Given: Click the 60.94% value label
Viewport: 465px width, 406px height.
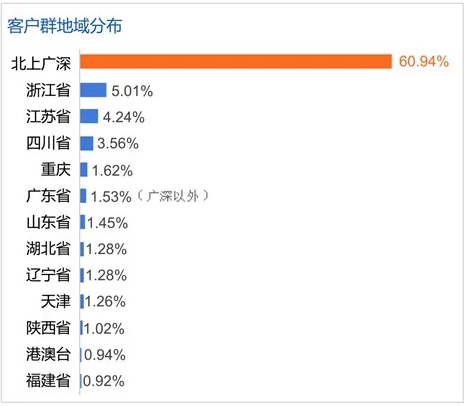Looking at the screenshot, I should point(424,62).
